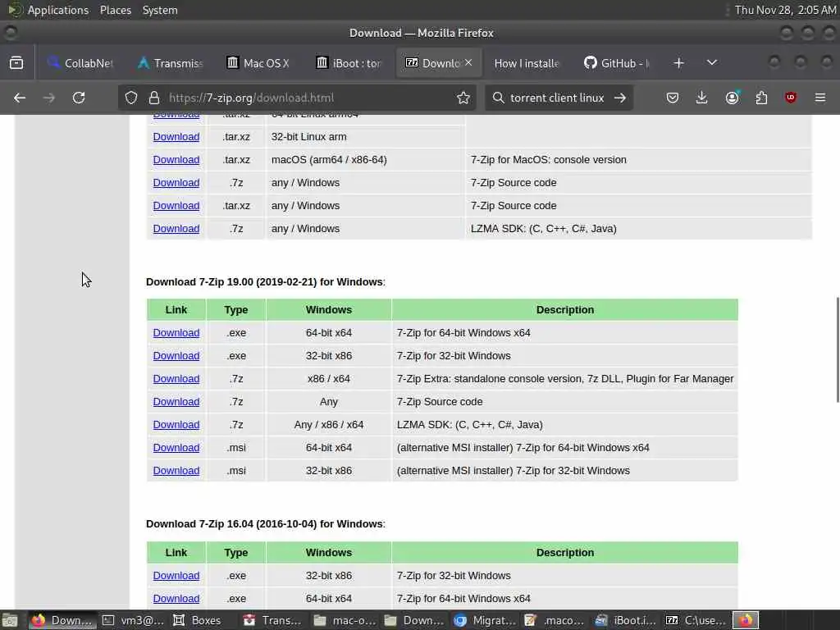Save page to Pocket
The height and width of the screenshot is (630, 840).
(x=673, y=98)
